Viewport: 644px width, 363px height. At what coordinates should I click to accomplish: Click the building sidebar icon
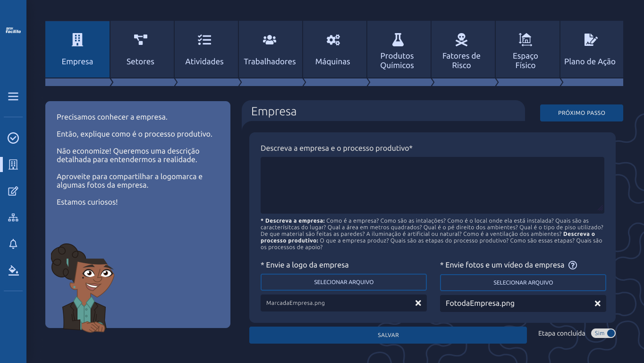[13, 164]
